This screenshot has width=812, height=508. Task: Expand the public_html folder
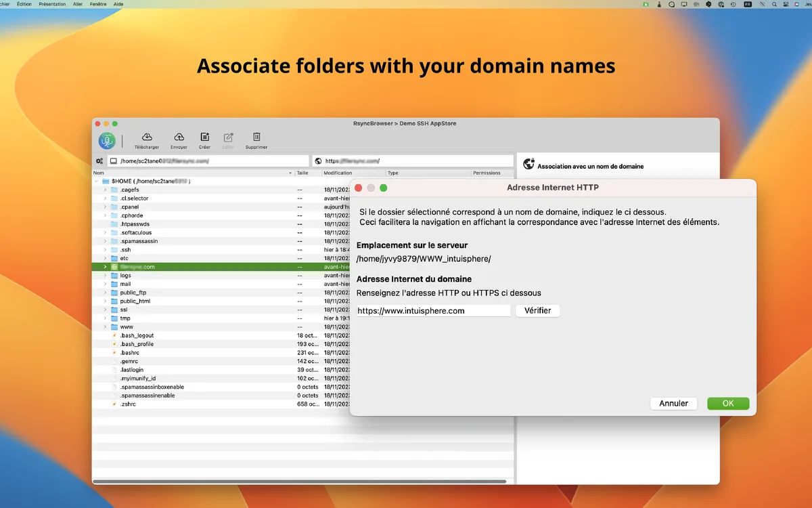(105, 301)
